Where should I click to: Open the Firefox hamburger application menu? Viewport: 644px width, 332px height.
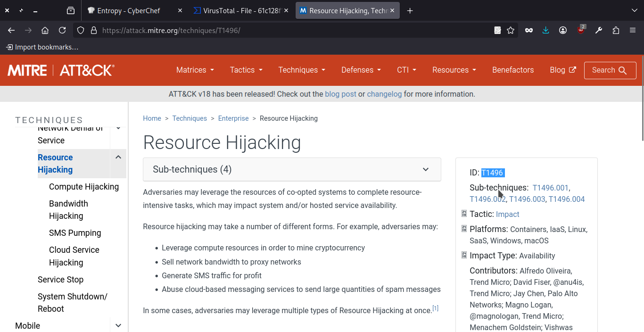[633, 30]
